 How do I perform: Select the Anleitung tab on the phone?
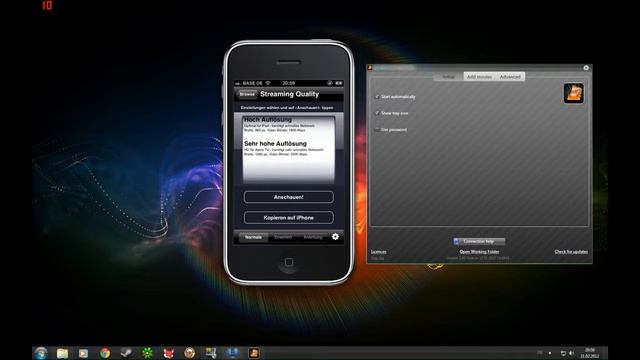click(x=313, y=237)
